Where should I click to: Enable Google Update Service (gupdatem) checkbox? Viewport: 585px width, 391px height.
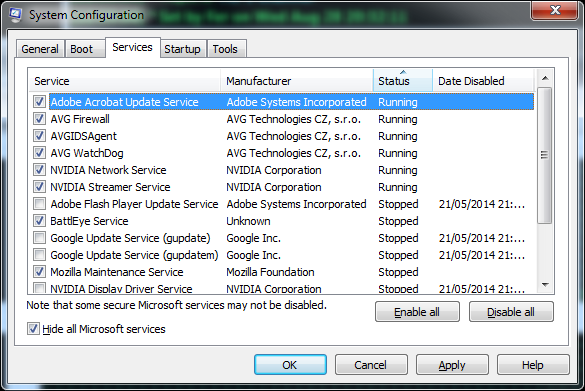click(x=40, y=255)
